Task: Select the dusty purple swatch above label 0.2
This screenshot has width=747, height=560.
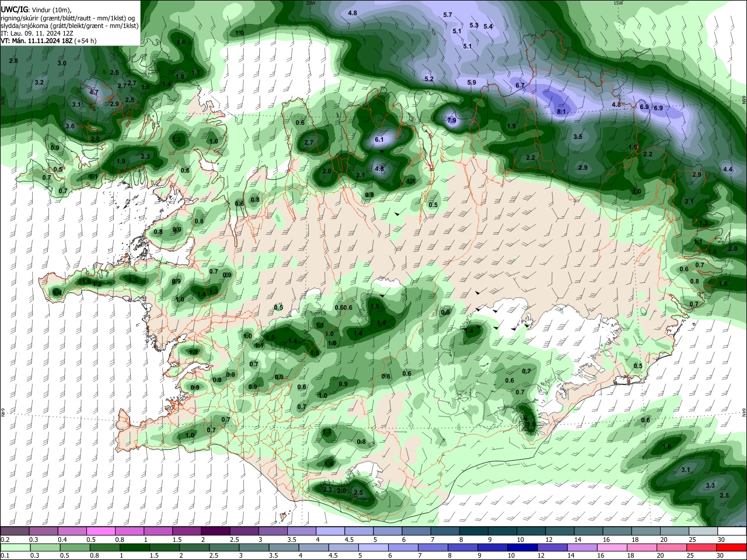Action: tap(15, 531)
